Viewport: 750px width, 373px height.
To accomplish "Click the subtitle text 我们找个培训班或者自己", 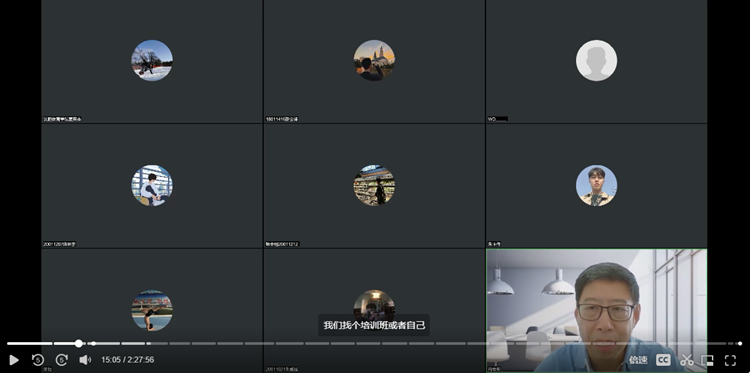I will click(x=374, y=326).
